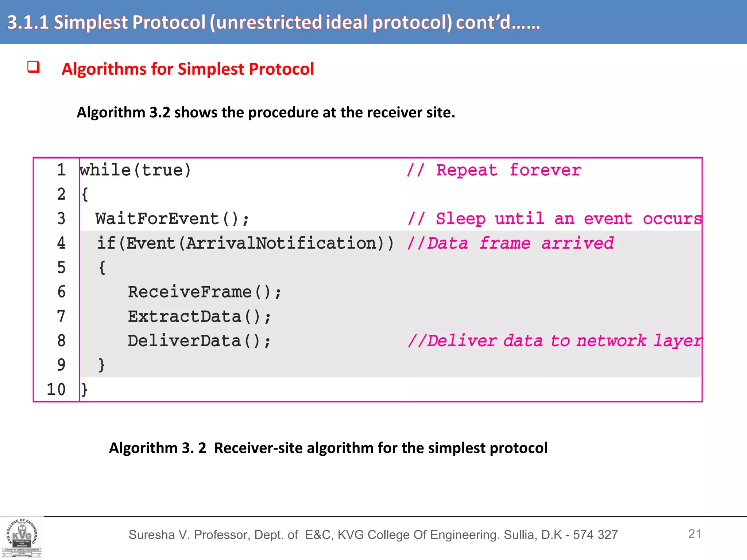The image size is (747, 560).
Task: Click the 'Algorithm 3.2 shows the procedure' sentence
Action: tap(266, 112)
